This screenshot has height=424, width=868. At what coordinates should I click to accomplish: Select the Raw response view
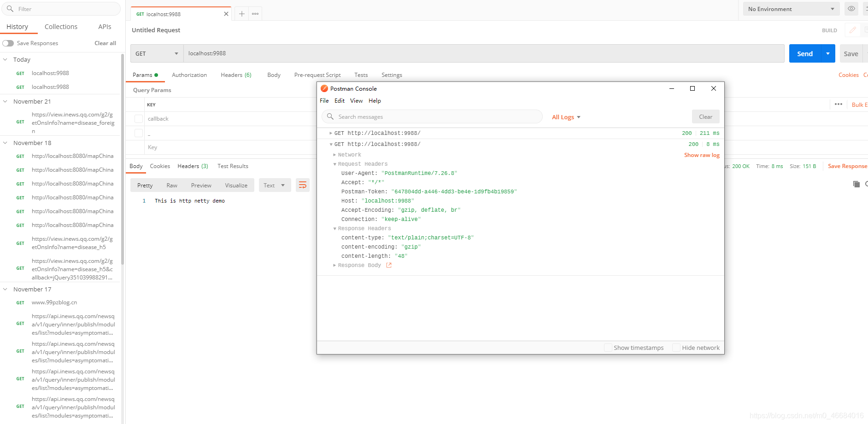(x=172, y=185)
